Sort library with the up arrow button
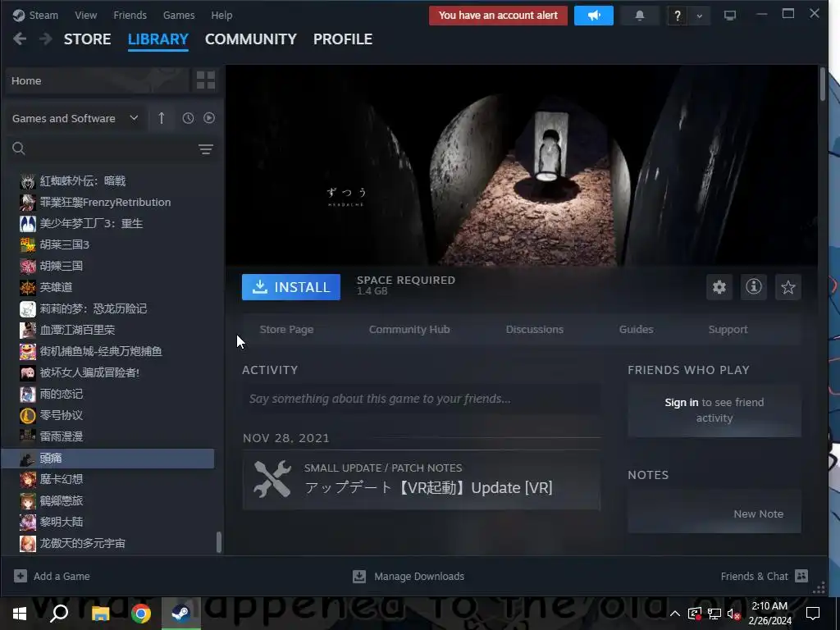 click(162, 118)
